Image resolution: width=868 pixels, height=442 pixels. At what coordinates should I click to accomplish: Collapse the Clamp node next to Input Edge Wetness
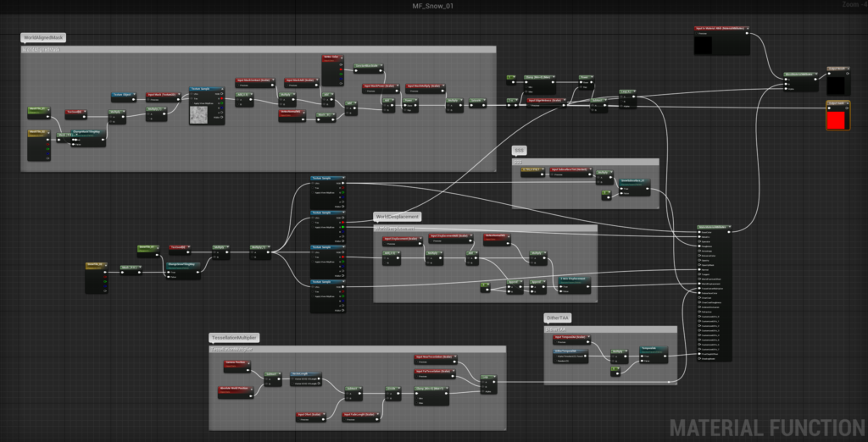(x=553, y=78)
